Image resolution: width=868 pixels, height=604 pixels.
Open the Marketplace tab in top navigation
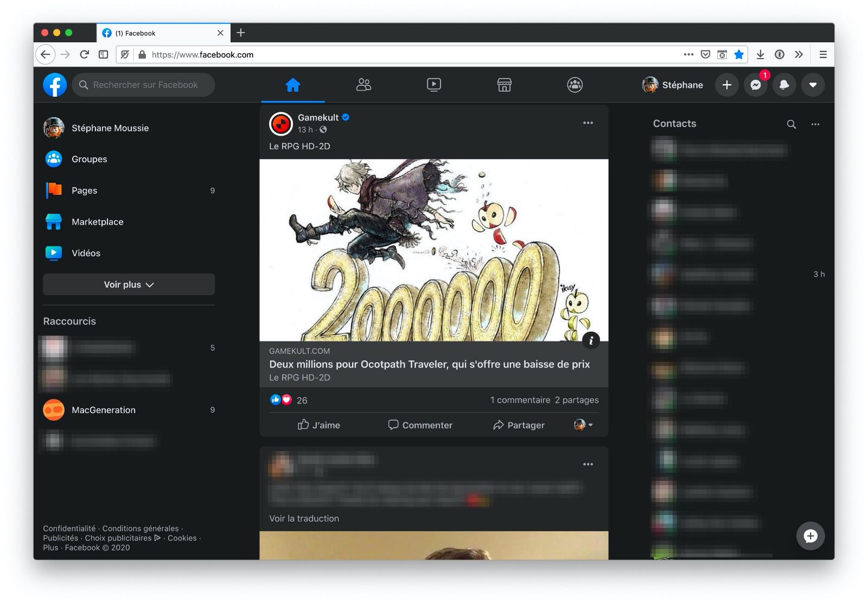[505, 85]
